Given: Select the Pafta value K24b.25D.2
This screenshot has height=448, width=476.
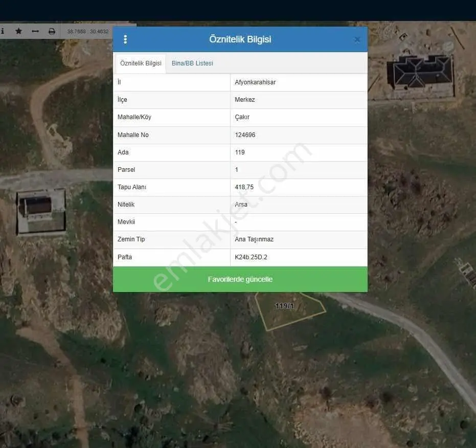Looking at the screenshot, I should pyautogui.click(x=251, y=257).
